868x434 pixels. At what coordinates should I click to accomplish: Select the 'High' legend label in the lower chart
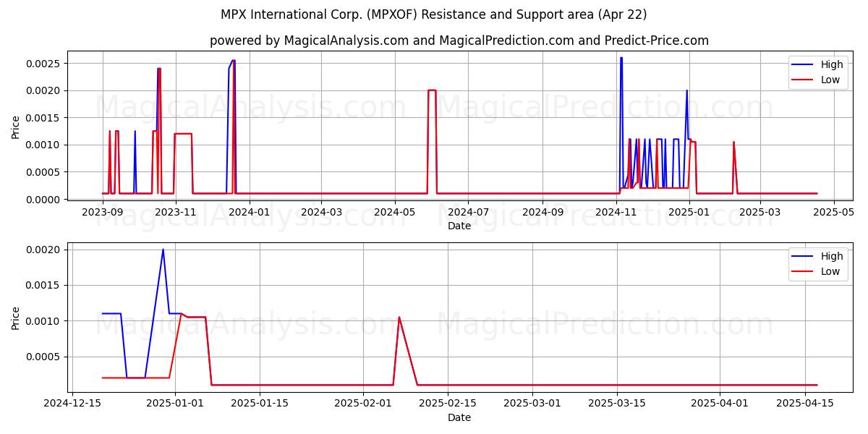832,256
